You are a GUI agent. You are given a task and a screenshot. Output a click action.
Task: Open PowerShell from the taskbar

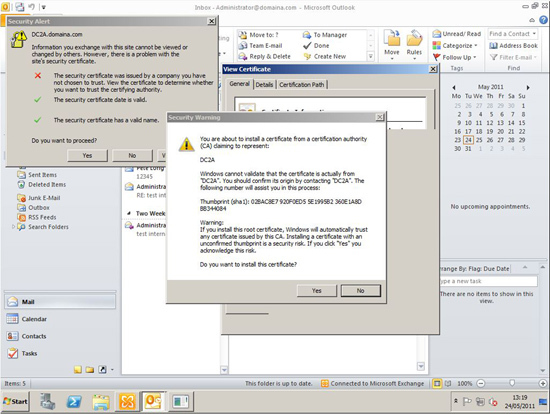click(74, 402)
